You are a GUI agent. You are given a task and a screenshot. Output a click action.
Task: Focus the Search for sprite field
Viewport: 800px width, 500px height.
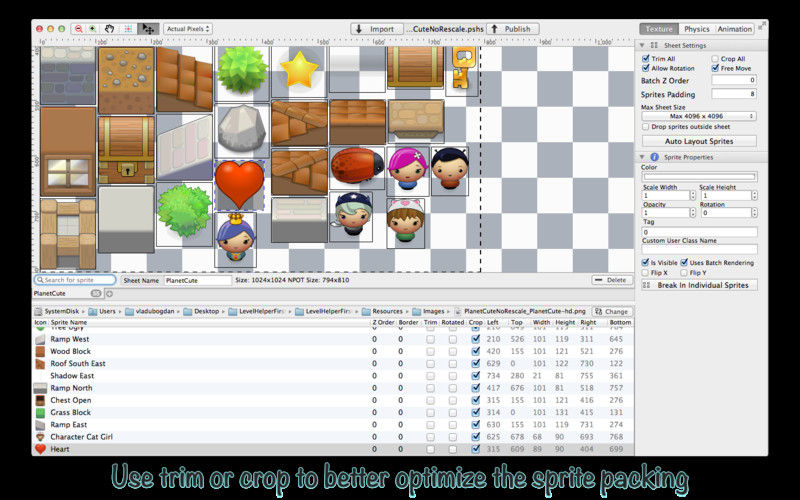coord(75,280)
